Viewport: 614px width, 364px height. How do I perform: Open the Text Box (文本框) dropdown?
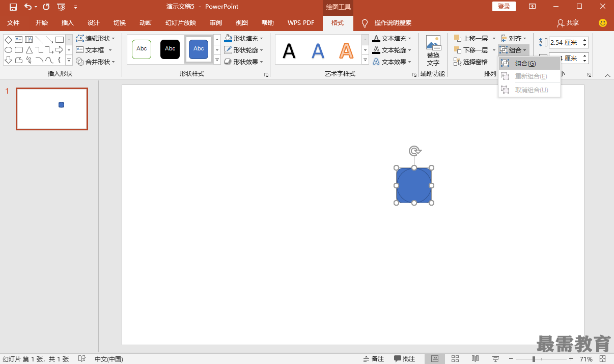coord(94,50)
